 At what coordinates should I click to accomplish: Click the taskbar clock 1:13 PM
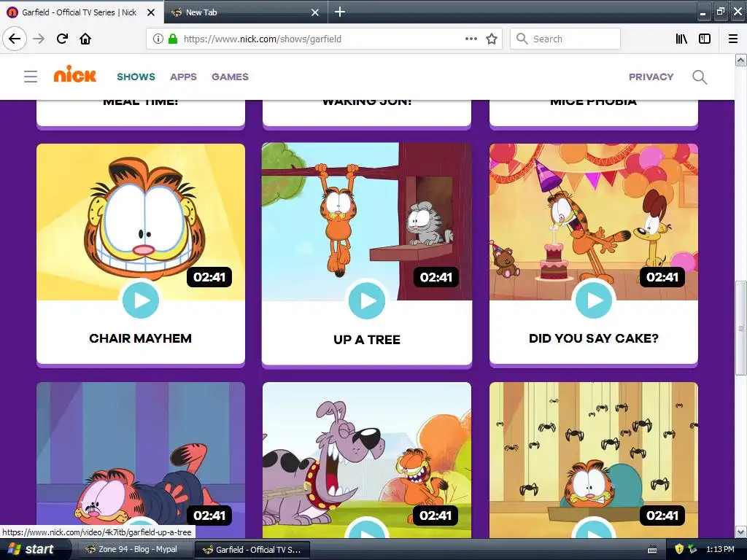pyautogui.click(x=720, y=550)
